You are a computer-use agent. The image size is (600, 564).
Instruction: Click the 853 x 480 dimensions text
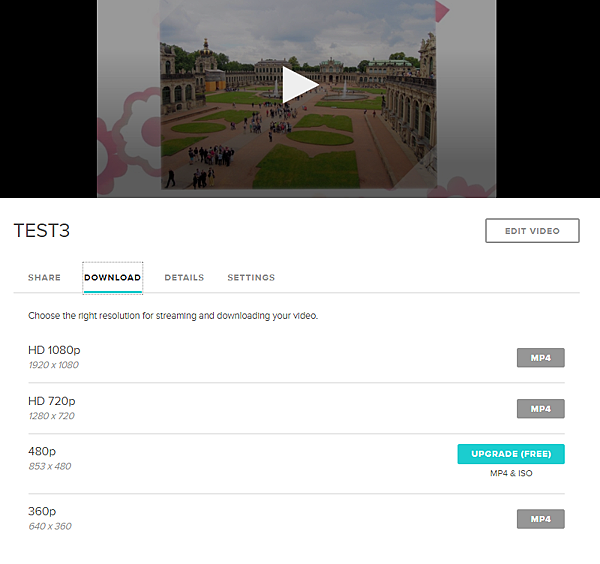[x=50, y=466]
